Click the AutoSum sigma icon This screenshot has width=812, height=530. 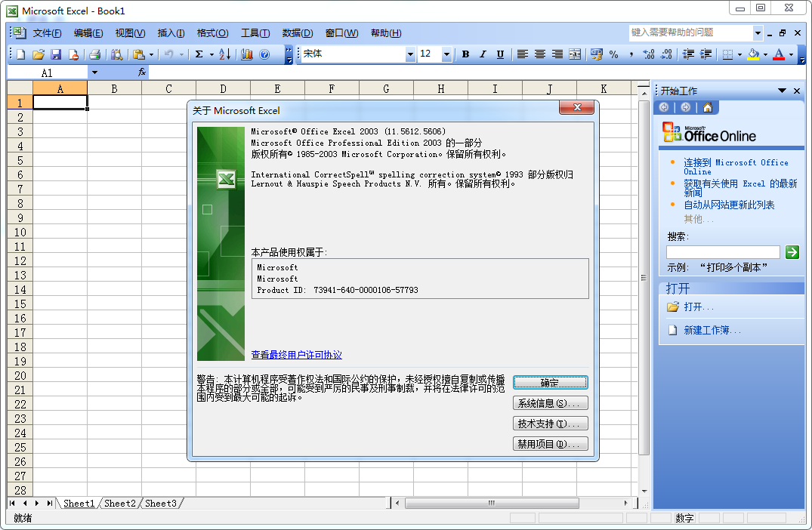pyautogui.click(x=199, y=54)
